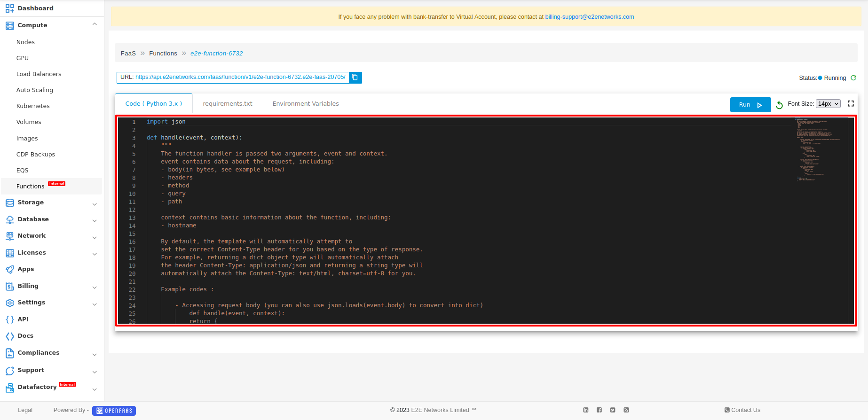Screen dimensions: 868x420
Task: Click the Storage disk icon
Action: [10, 202]
